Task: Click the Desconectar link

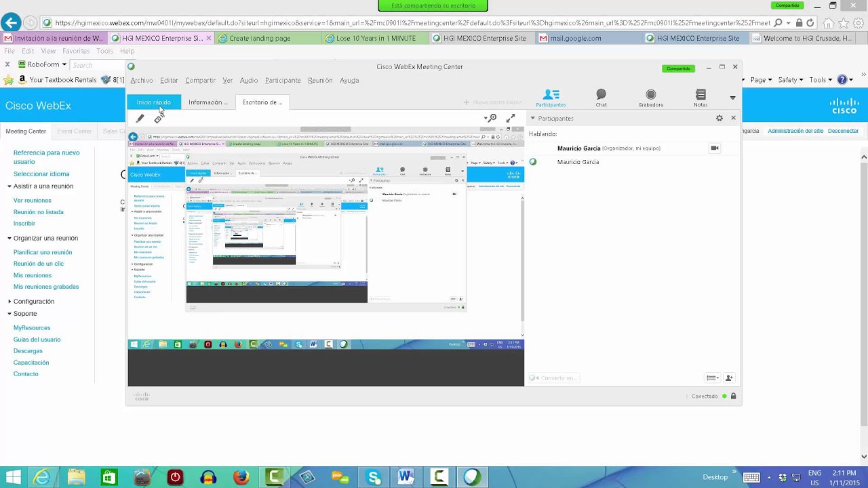Action: pyautogui.click(x=843, y=131)
